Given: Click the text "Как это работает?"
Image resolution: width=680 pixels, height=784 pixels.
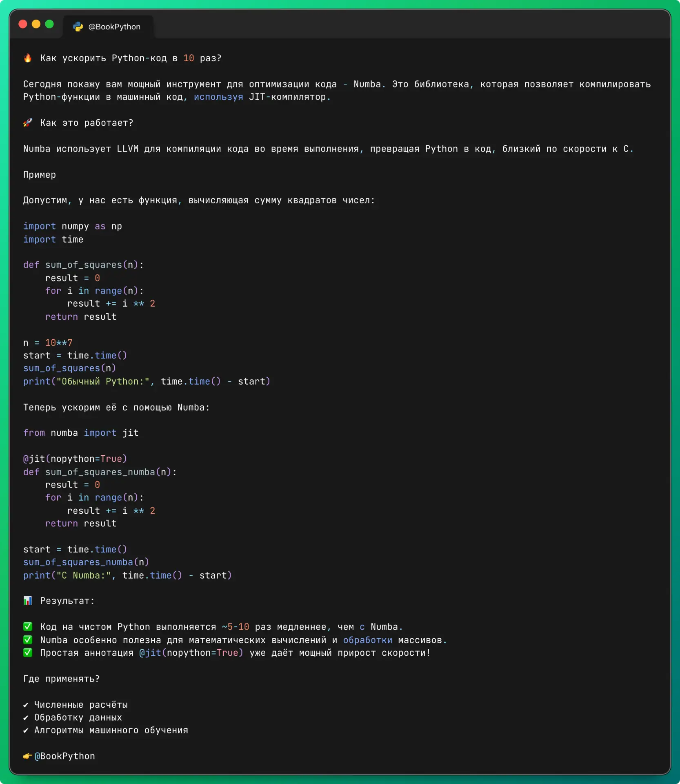Looking at the screenshot, I should click(x=87, y=123).
